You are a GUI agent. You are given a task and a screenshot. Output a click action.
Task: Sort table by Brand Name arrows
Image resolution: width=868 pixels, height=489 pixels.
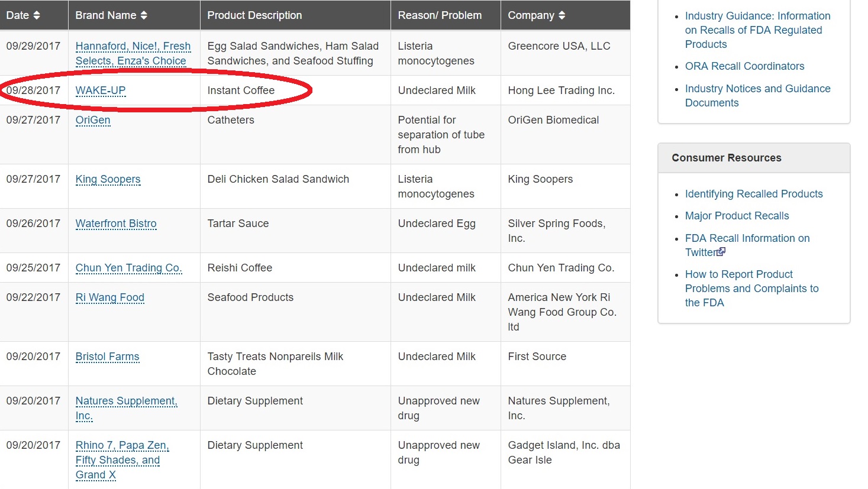(x=144, y=15)
